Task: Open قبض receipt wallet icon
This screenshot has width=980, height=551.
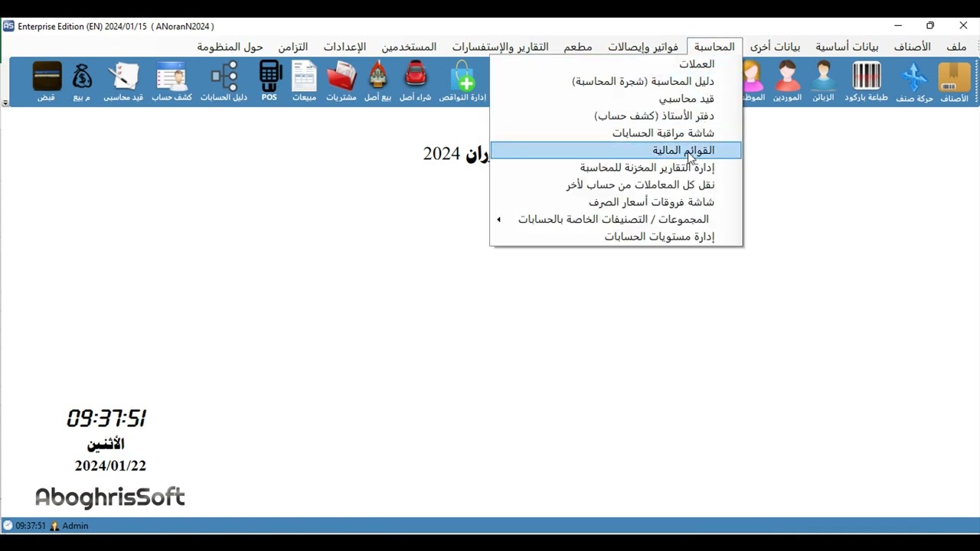Action: [47, 82]
